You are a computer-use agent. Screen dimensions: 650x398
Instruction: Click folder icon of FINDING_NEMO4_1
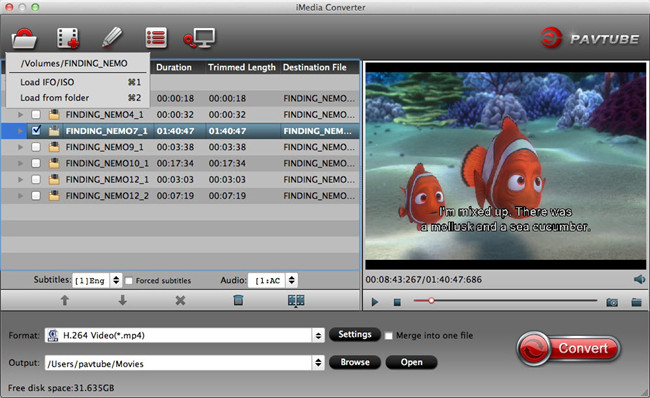click(x=54, y=114)
